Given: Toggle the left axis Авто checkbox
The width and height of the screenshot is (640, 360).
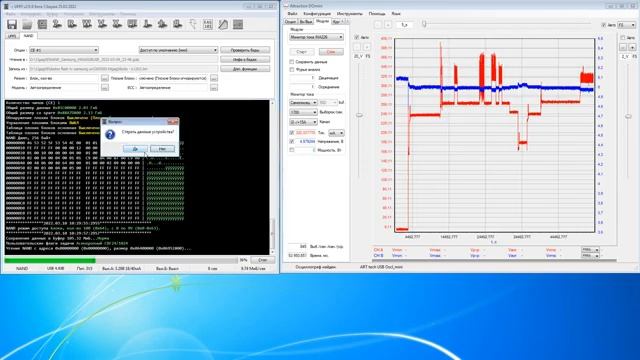Looking at the screenshot, I should 357,37.
